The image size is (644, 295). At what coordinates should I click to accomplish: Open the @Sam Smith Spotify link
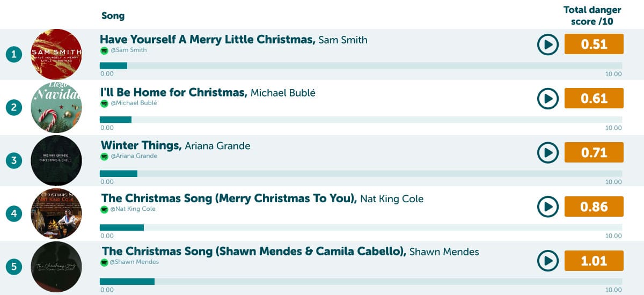pyautogui.click(x=128, y=50)
